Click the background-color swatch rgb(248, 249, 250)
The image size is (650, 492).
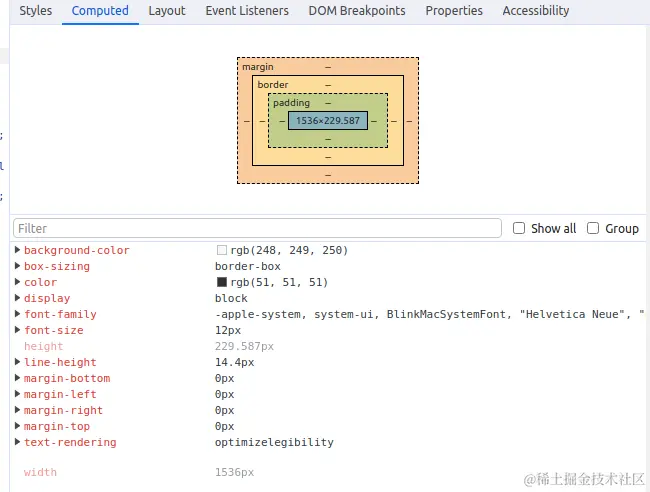pyautogui.click(x=222, y=250)
